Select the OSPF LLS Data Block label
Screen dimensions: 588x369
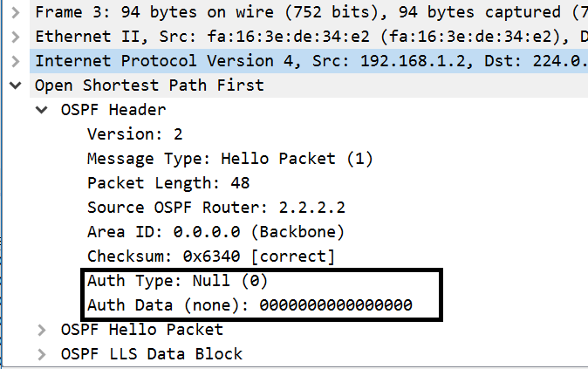tap(152, 354)
